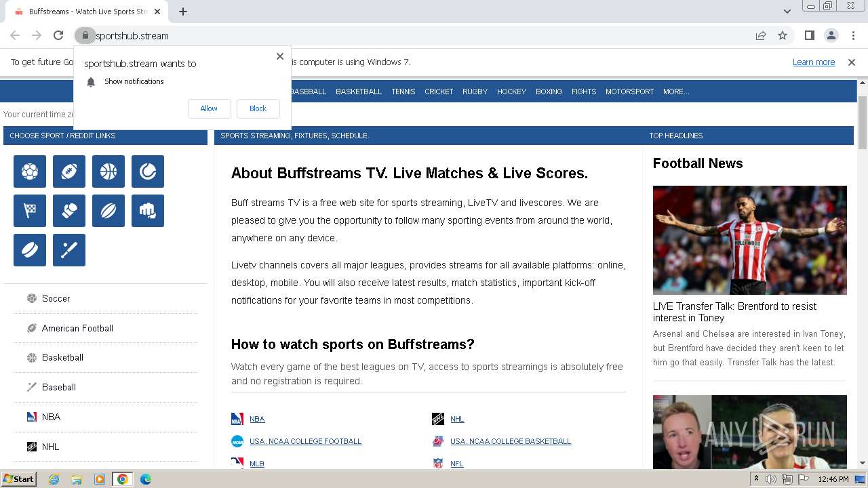Select the Buffstreams browser tab
This screenshot has width=868, height=488.
coord(88,12)
